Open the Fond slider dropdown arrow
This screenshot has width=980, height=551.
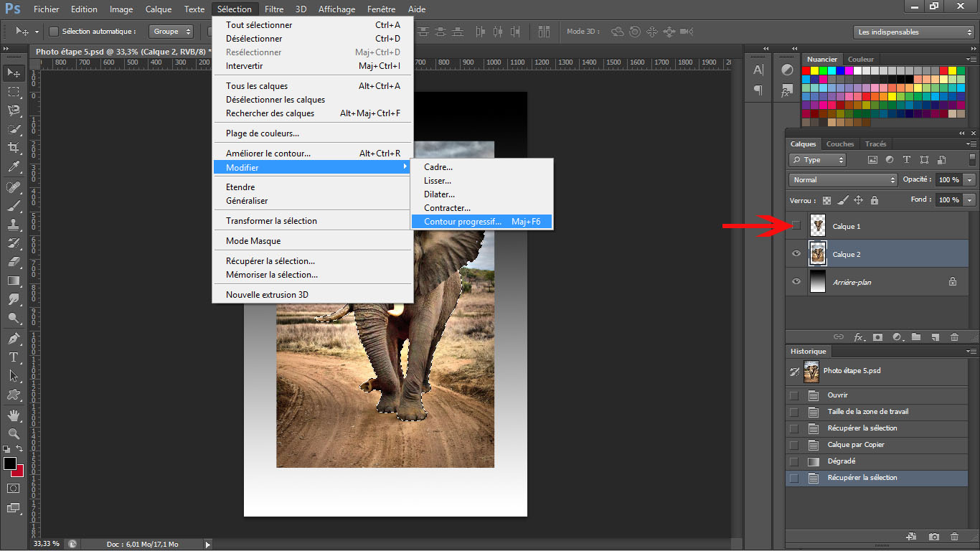click(x=970, y=199)
